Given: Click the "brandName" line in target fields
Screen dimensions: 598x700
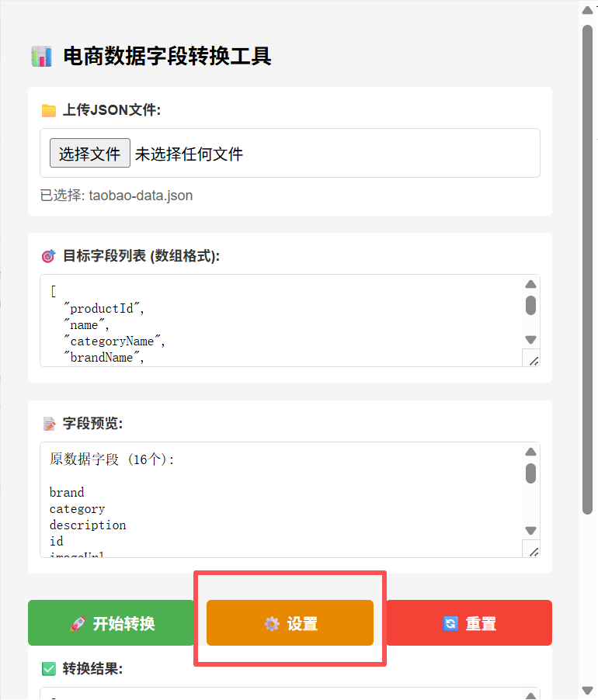Looking at the screenshot, I should pos(104,357).
